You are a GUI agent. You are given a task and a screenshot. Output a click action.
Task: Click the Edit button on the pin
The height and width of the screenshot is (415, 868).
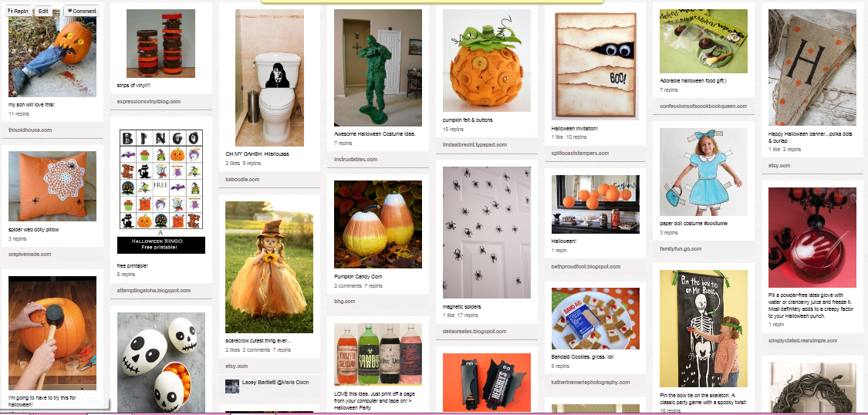[x=43, y=11]
